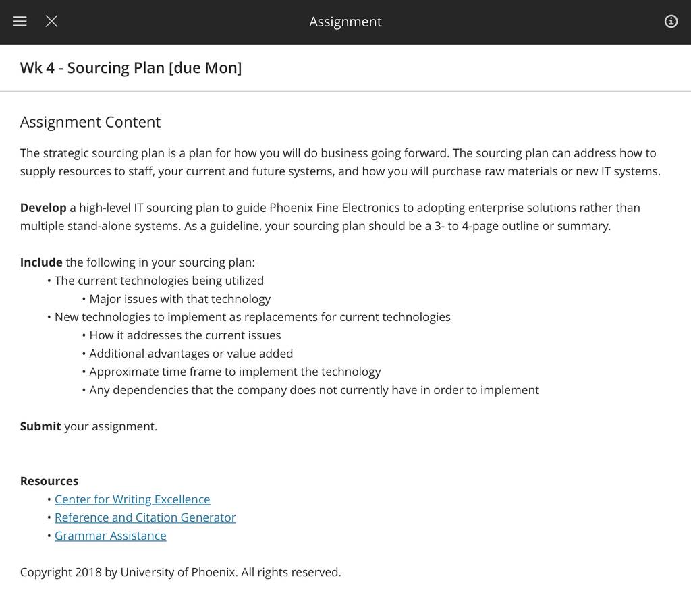Open the Center for Writing Excellence link

tap(132, 499)
